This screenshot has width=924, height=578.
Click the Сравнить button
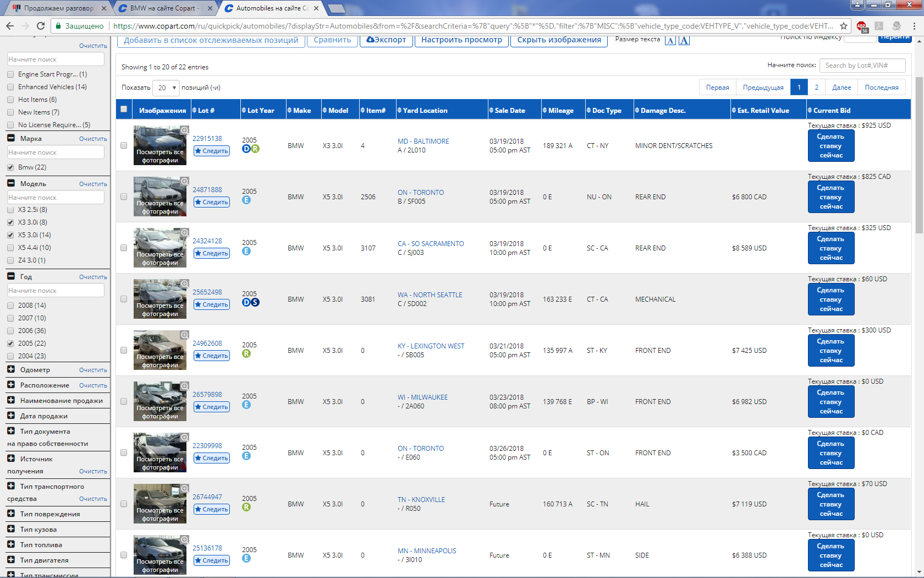point(332,40)
